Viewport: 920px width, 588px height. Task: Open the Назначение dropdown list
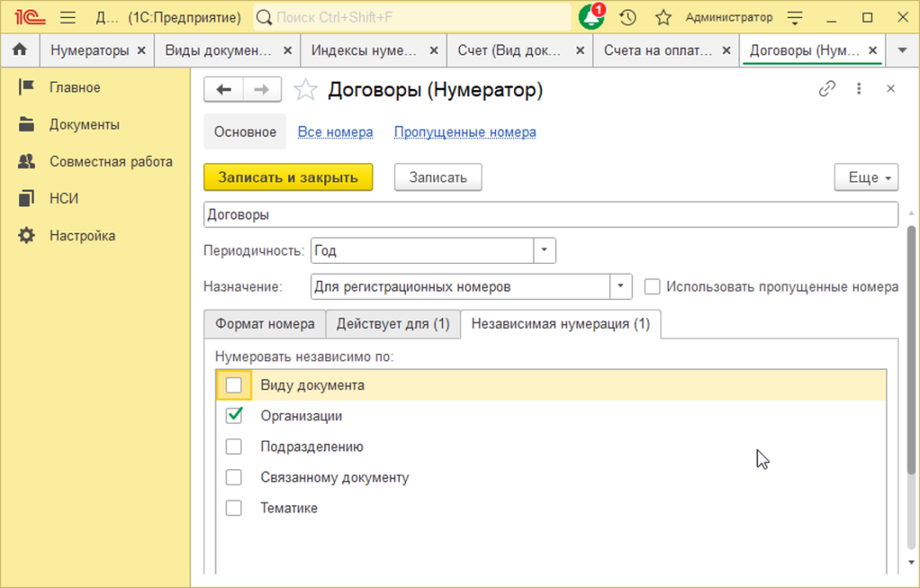click(x=621, y=286)
